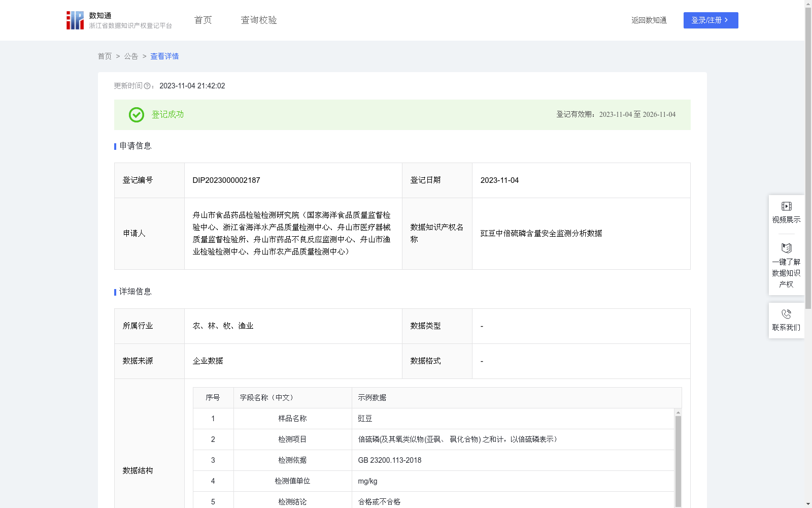This screenshot has height=508, width=812.
Task: Click the page scrollbar down arrow
Action: pyautogui.click(x=808, y=504)
